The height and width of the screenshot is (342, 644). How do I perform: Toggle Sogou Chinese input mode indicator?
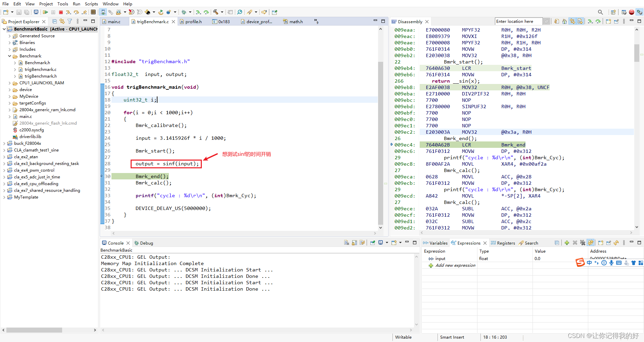[589, 263]
